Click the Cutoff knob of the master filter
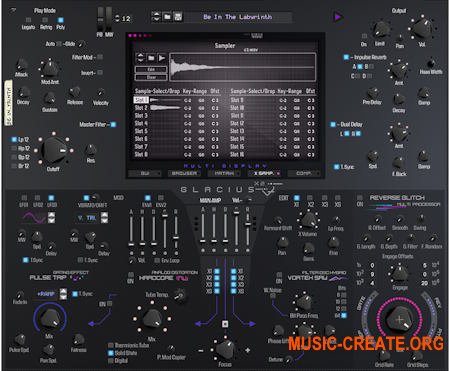Viewport: 450px width, 371px height. (x=53, y=150)
